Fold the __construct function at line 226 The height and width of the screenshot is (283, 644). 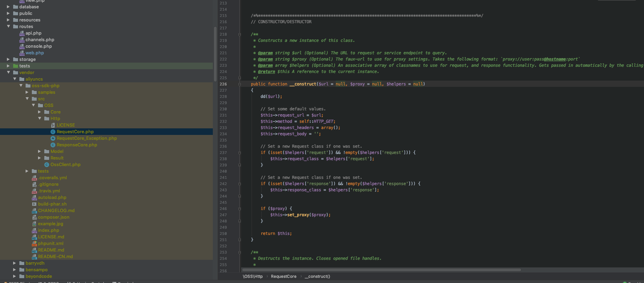tap(239, 84)
